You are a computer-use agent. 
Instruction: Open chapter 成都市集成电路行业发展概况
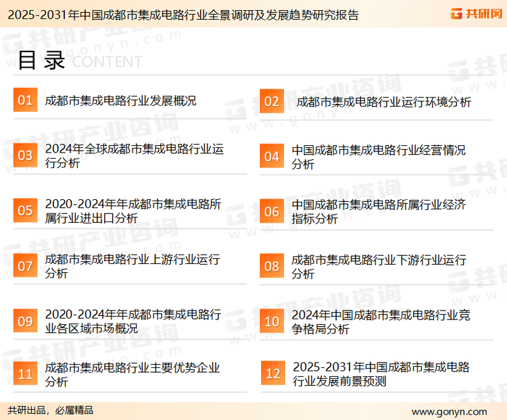pyautogui.click(x=120, y=101)
